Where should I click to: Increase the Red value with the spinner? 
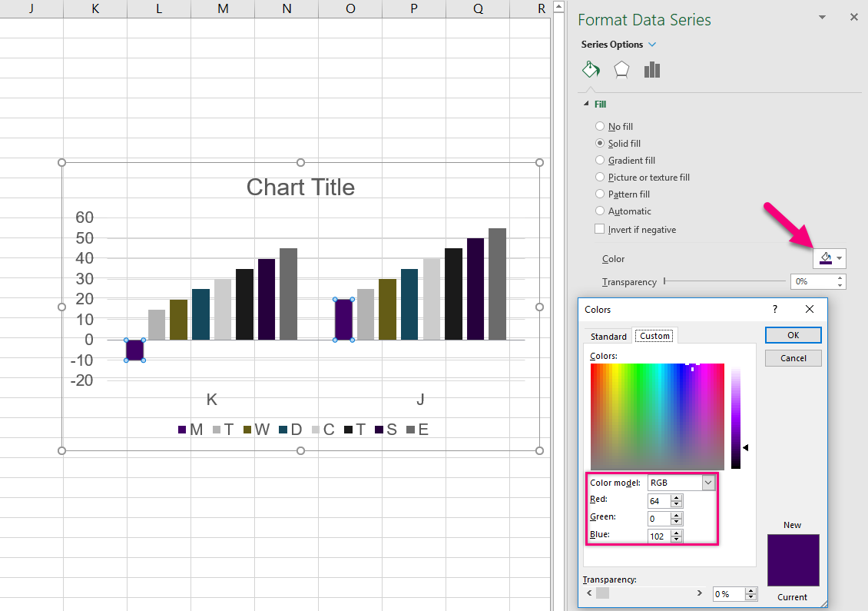click(676, 497)
